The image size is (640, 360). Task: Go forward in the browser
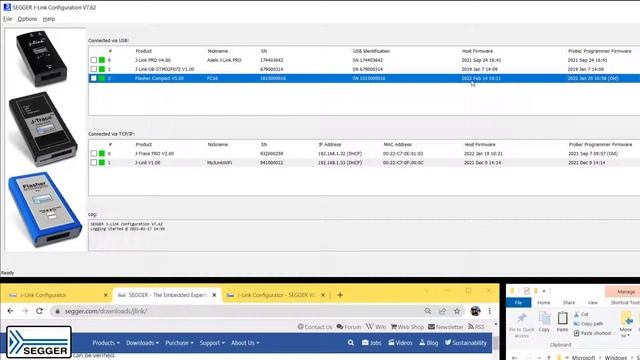25,311
